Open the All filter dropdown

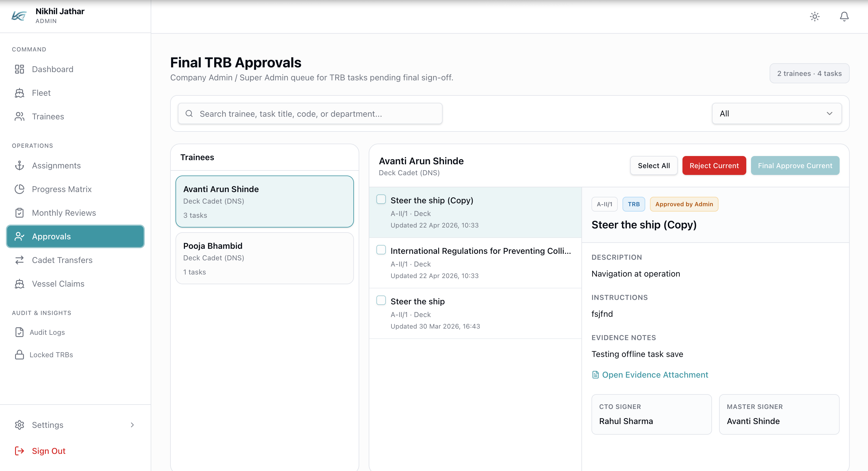pyautogui.click(x=777, y=113)
